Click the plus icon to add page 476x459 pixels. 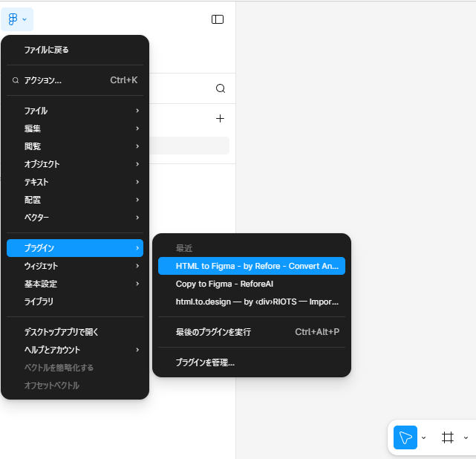point(220,118)
